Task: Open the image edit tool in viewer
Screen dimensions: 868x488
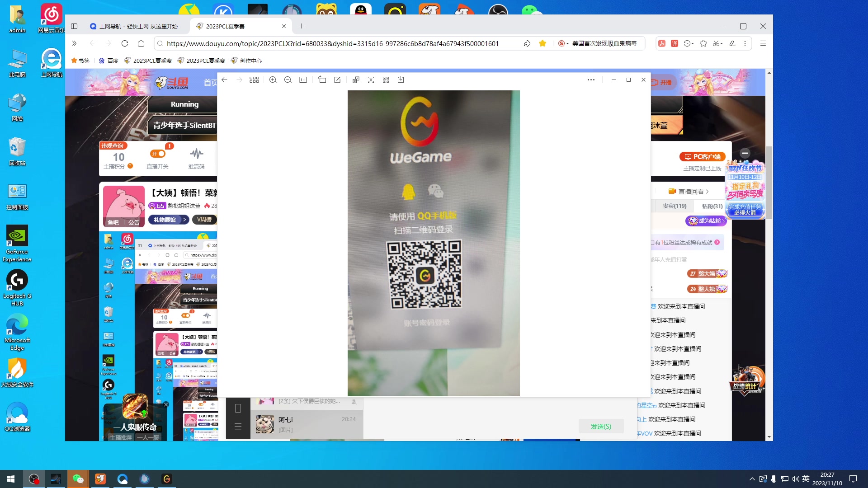Action: pos(337,80)
